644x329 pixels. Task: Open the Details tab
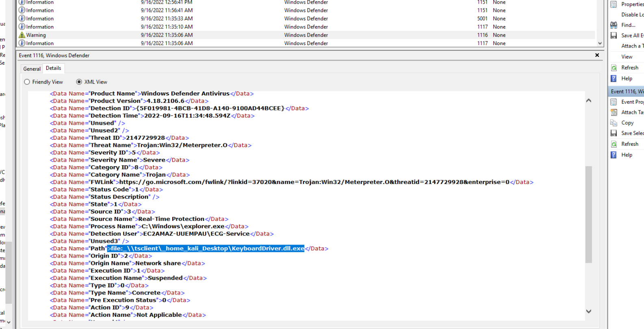53,68
